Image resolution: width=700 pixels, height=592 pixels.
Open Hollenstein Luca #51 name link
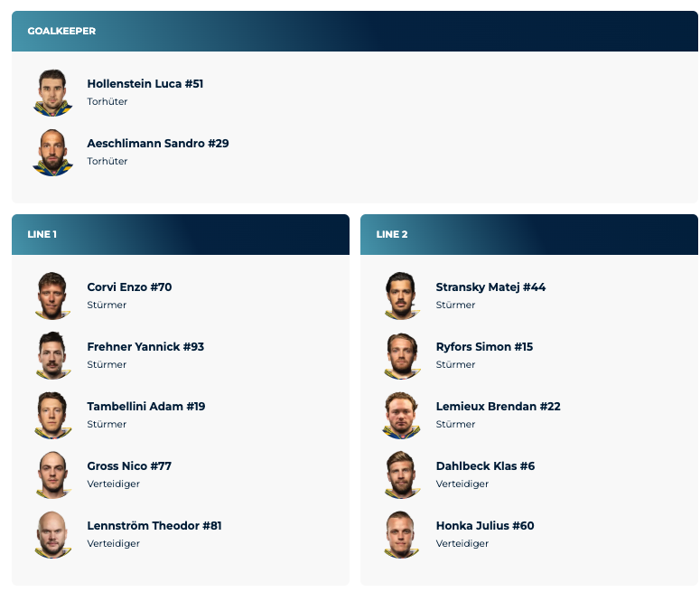[x=145, y=84]
